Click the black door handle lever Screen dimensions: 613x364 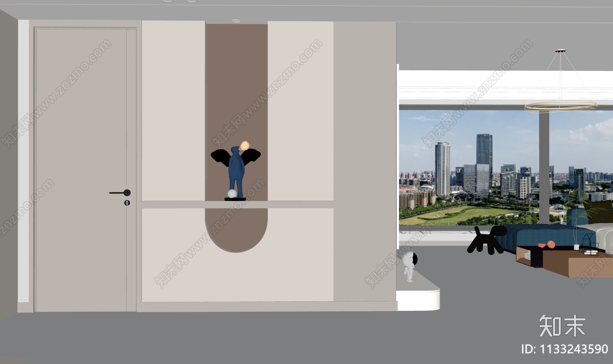(x=120, y=193)
